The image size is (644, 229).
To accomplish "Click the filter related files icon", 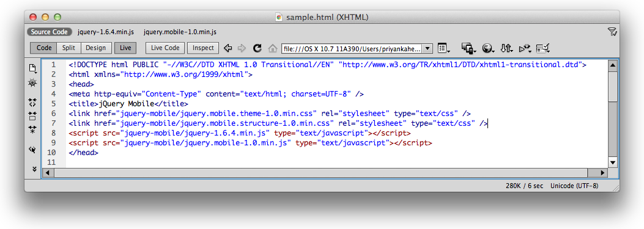I will pyautogui.click(x=612, y=32).
